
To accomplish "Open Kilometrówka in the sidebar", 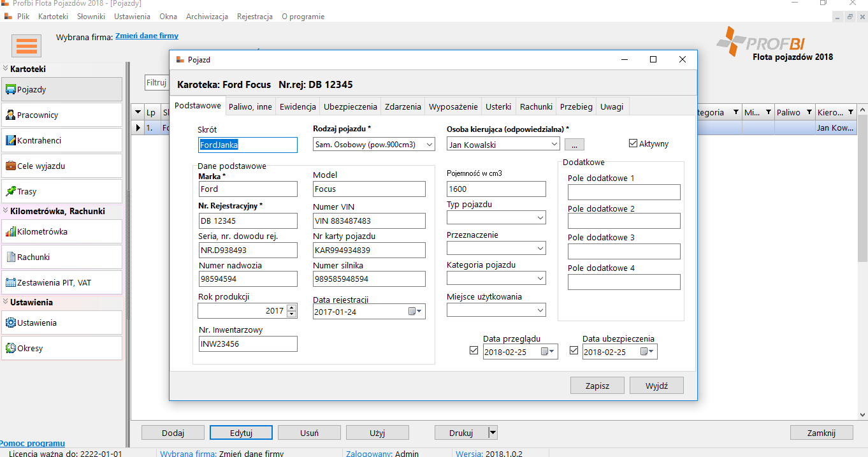I will click(x=62, y=231).
